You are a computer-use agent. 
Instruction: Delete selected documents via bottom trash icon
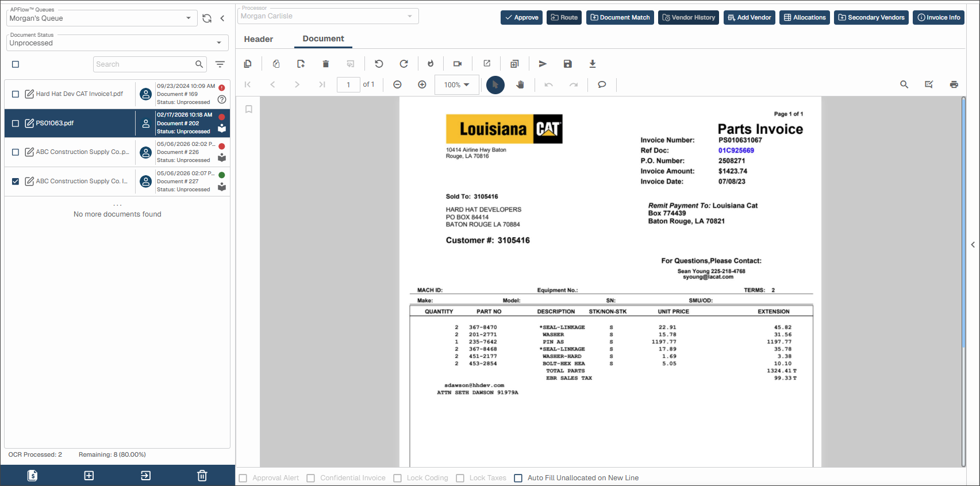click(202, 476)
